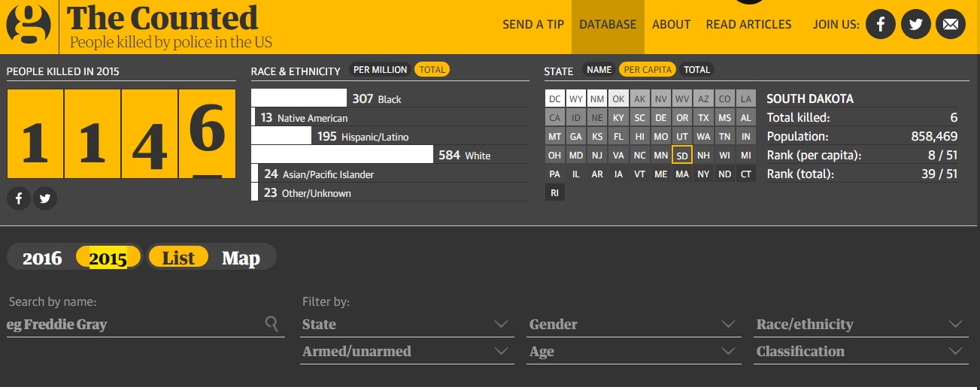
Task: Switch race data to Per Million
Action: pyautogui.click(x=380, y=70)
